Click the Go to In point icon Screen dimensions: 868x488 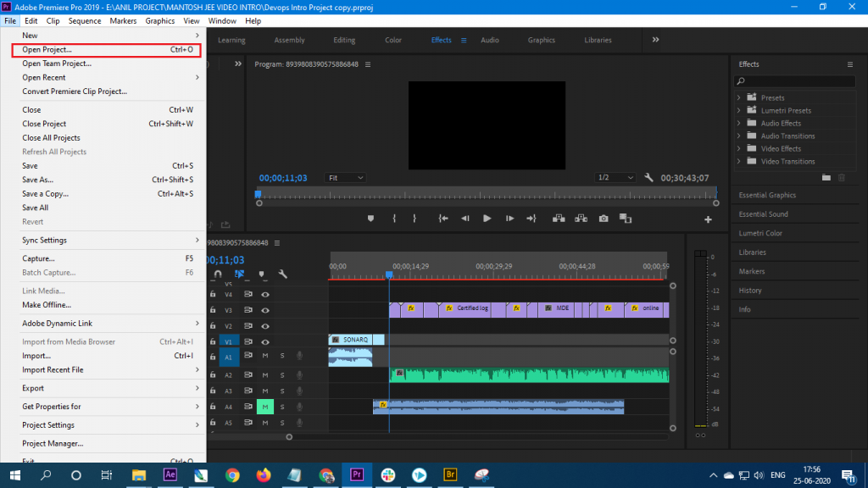coord(442,219)
